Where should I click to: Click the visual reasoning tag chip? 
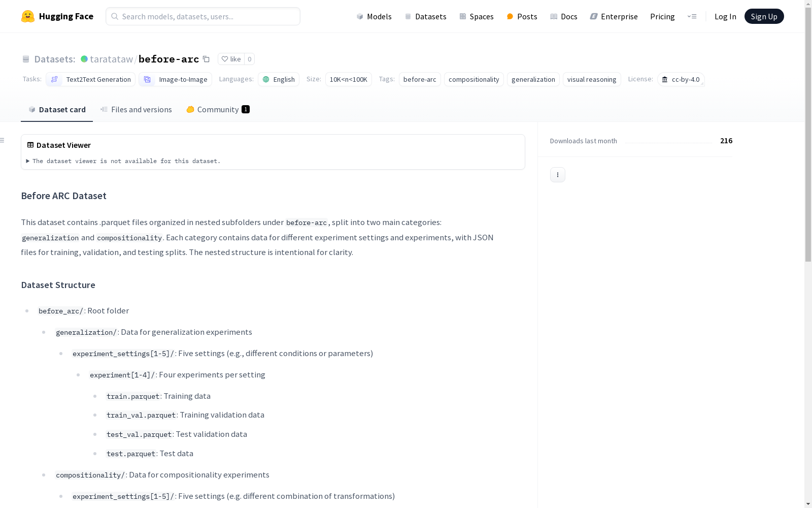[592, 79]
